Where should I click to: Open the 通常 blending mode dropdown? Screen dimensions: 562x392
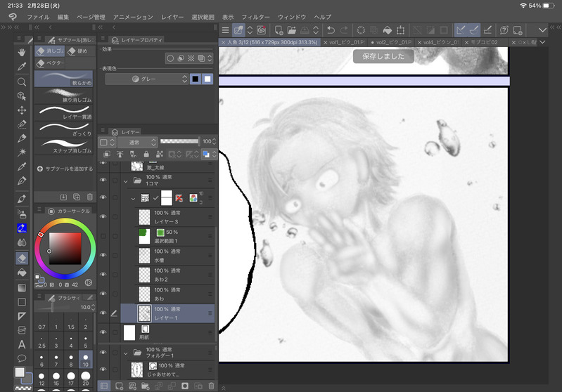(x=138, y=142)
